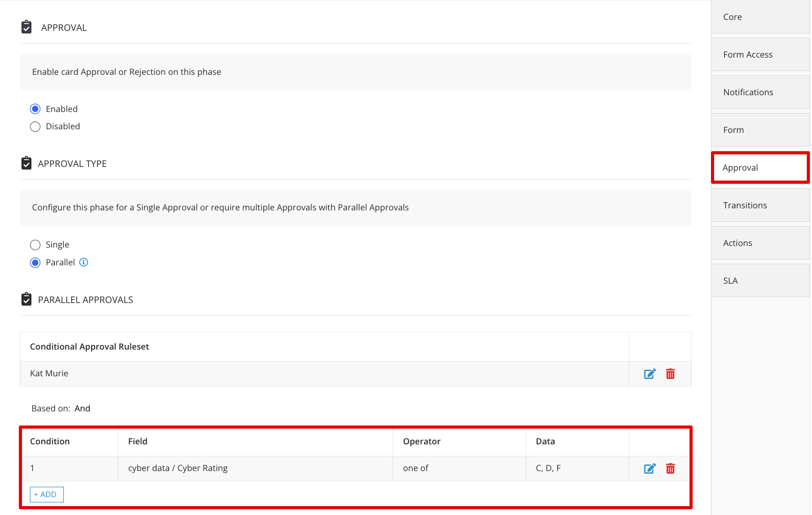Select Single approval type
This screenshot has width=812, height=515.
pos(35,244)
